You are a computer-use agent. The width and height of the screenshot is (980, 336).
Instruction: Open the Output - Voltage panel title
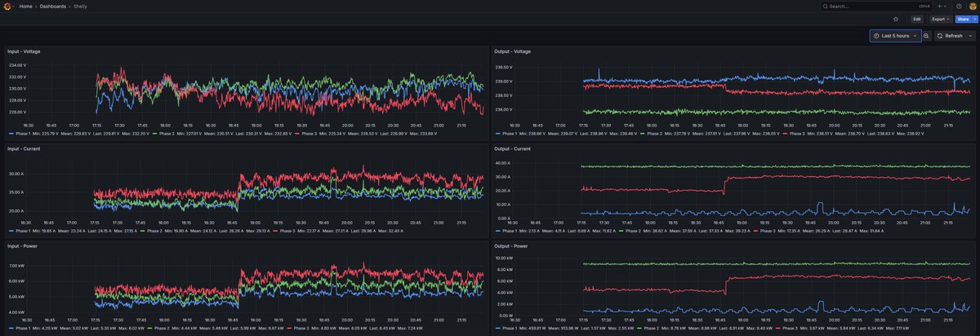(x=512, y=51)
